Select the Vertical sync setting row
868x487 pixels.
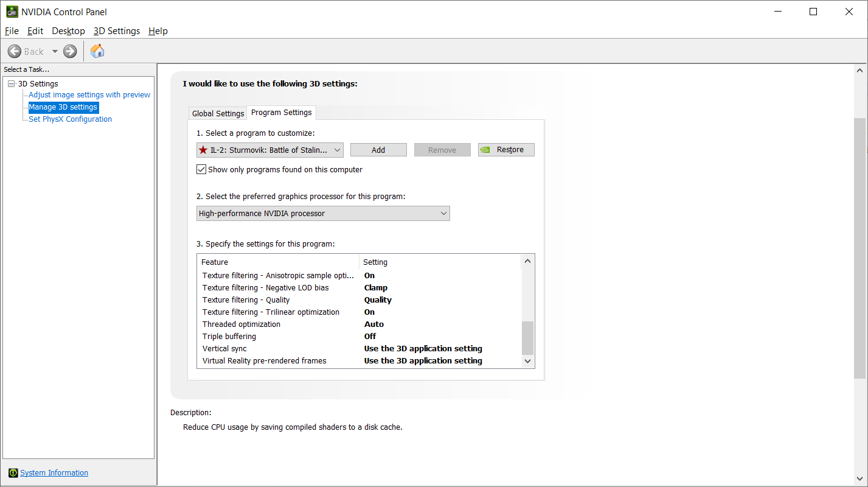tap(359, 349)
